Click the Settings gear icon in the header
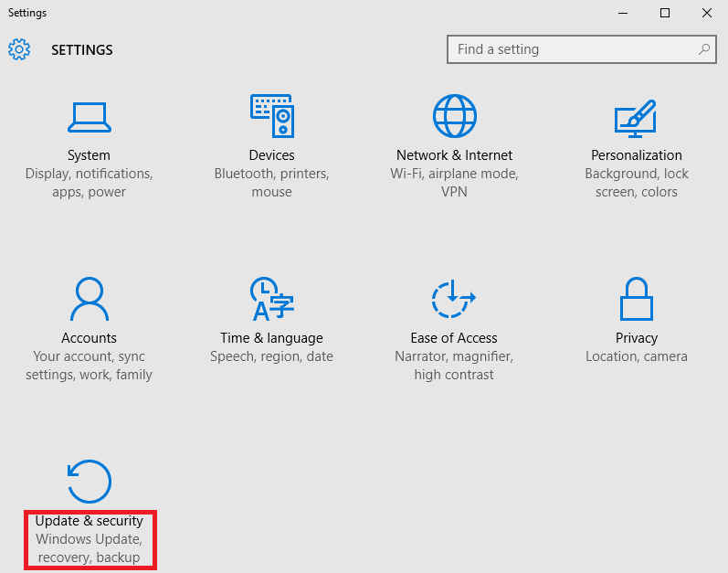This screenshot has height=573, width=728. click(19, 49)
